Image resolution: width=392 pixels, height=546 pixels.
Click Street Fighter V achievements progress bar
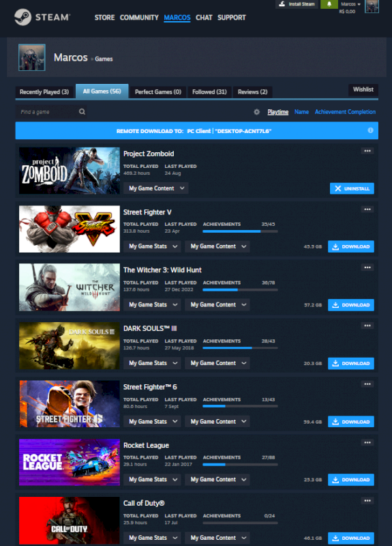point(240,231)
